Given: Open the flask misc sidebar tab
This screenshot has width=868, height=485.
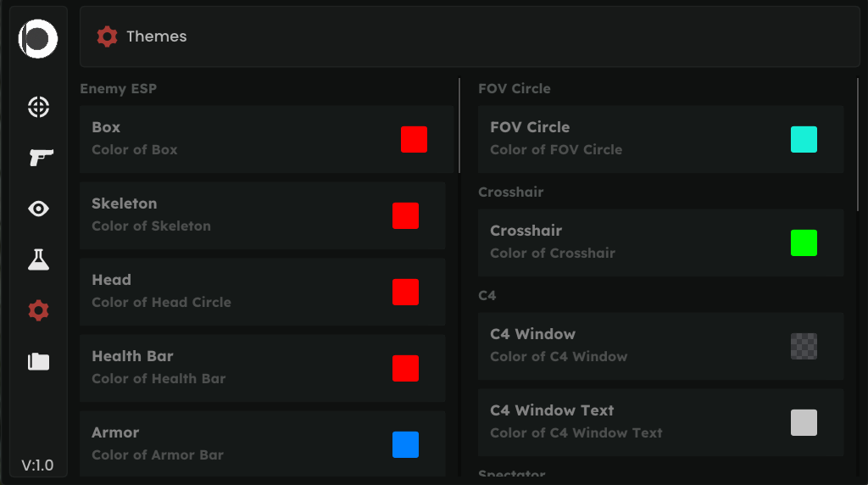Looking at the screenshot, I should (38, 260).
